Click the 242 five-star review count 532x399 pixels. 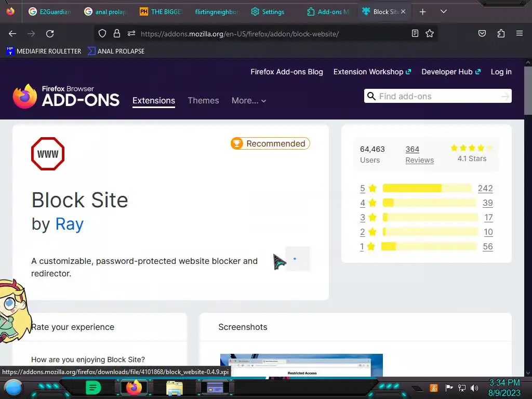[x=485, y=188]
